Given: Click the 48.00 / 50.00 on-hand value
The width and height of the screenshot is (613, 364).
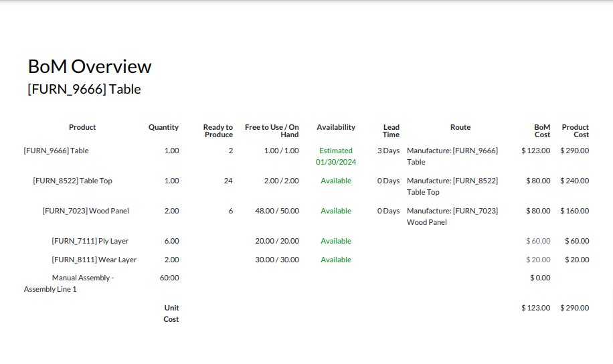Looking at the screenshot, I should pyautogui.click(x=277, y=211).
